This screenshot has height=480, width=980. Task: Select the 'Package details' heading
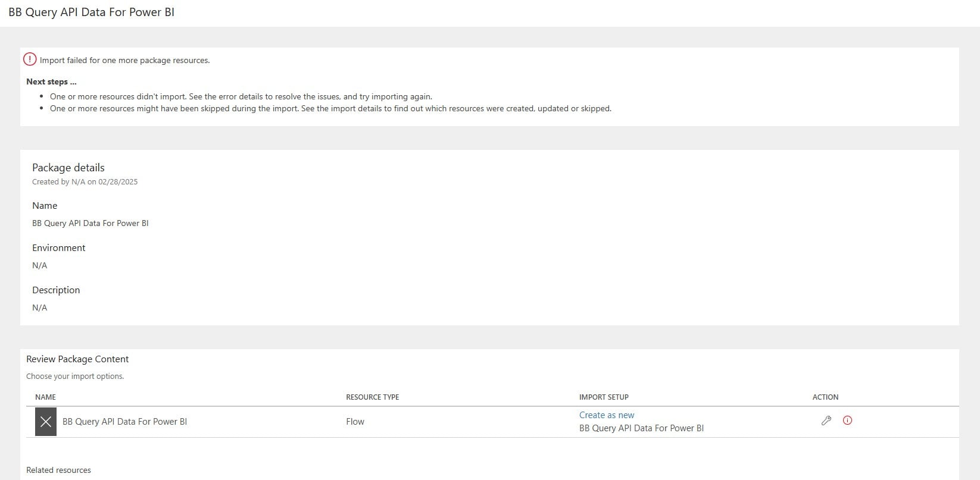(x=68, y=168)
